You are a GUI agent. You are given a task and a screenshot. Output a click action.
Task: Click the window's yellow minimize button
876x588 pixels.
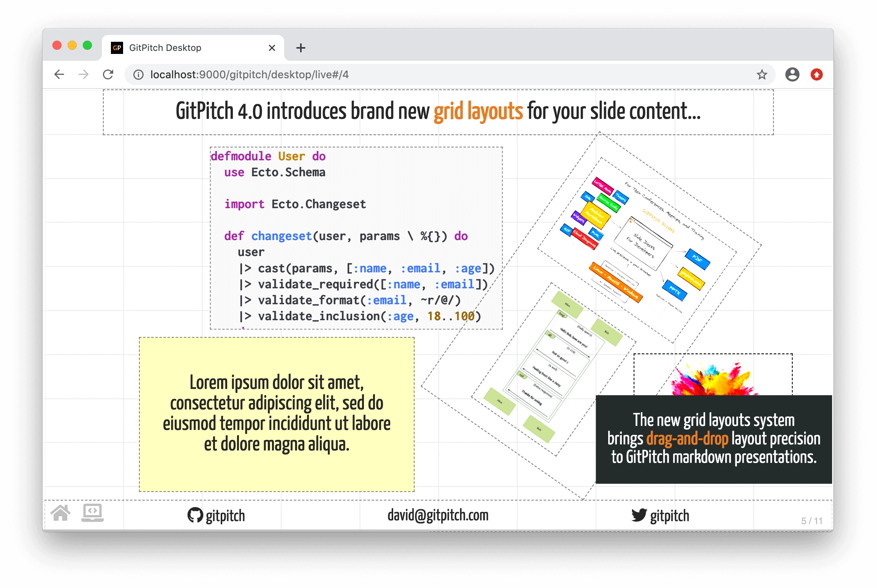point(72,46)
